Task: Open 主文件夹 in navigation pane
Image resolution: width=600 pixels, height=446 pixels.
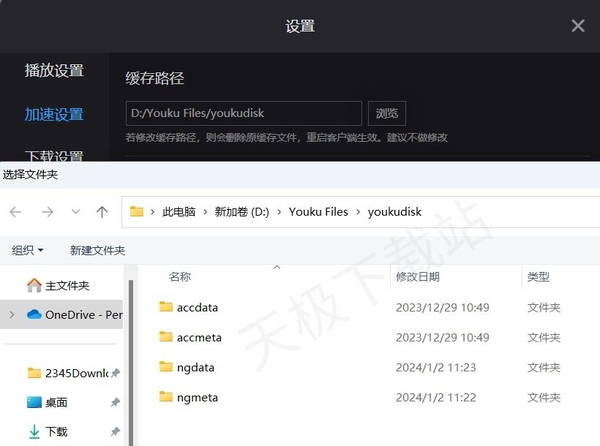Action: click(x=66, y=285)
